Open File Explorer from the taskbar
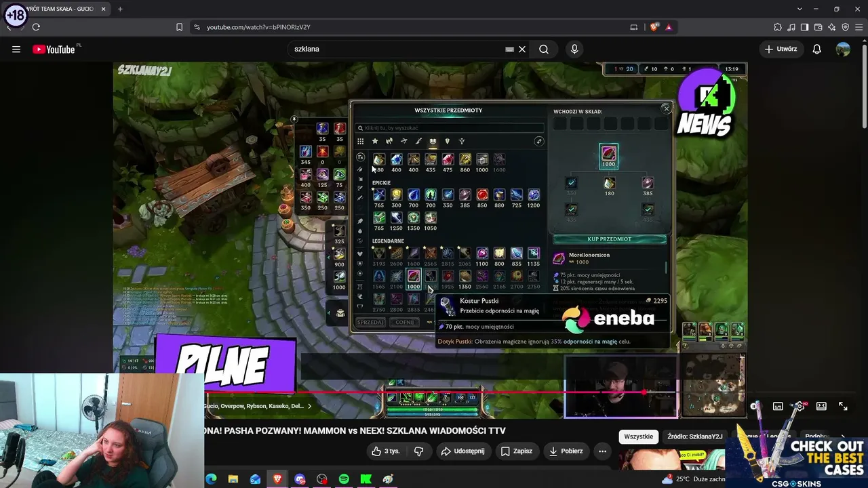Image resolution: width=868 pixels, height=488 pixels. point(233,479)
